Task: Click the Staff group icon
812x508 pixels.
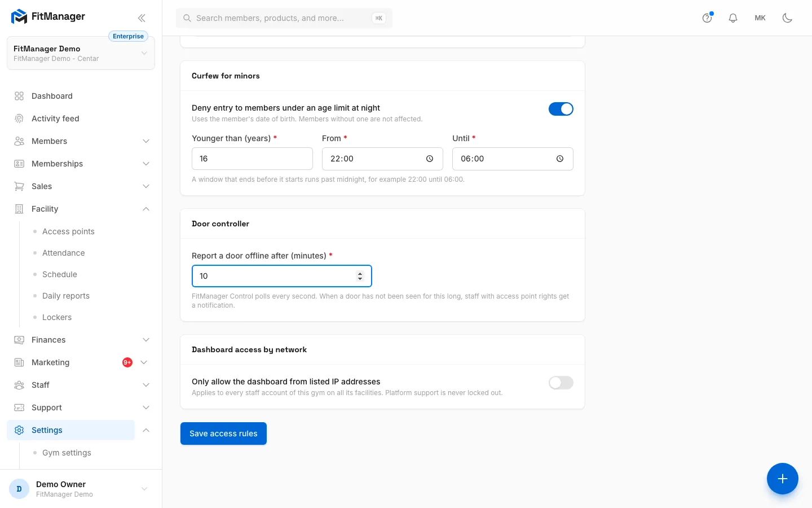Action: pyautogui.click(x=19, y=385)
